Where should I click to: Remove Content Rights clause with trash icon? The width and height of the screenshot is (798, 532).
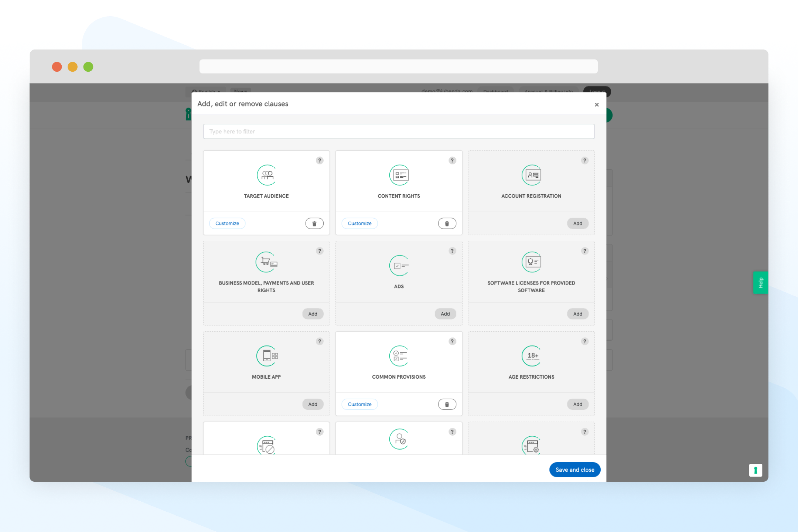click(447, 224)
